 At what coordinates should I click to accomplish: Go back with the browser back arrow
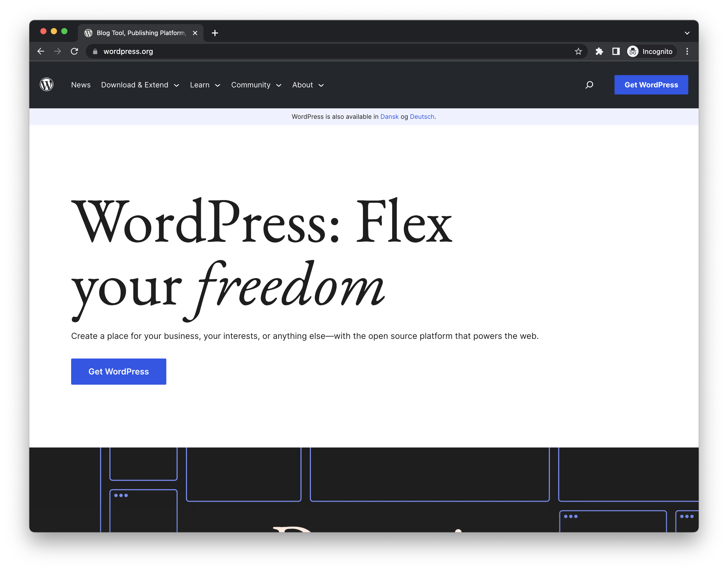[x=41, y=51]
